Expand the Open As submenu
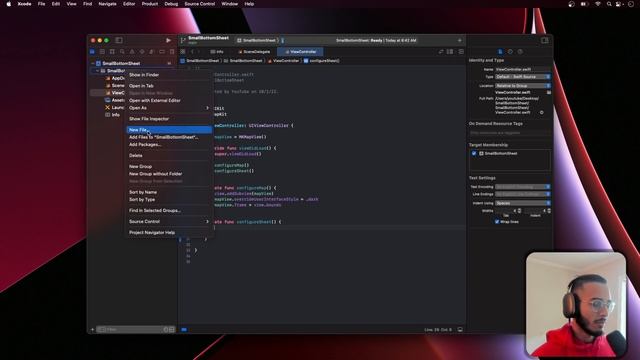The height and width of the screenshot is (360, 640). [x=169, y=108]
